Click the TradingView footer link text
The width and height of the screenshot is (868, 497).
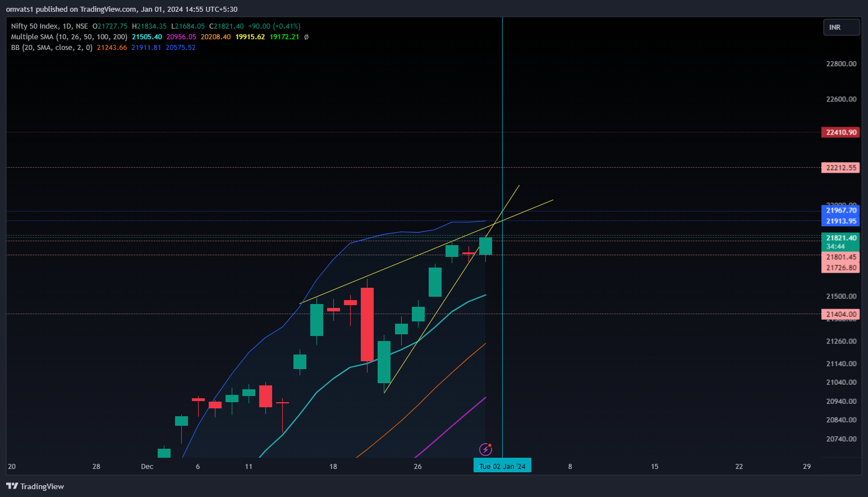pos(42,486)
